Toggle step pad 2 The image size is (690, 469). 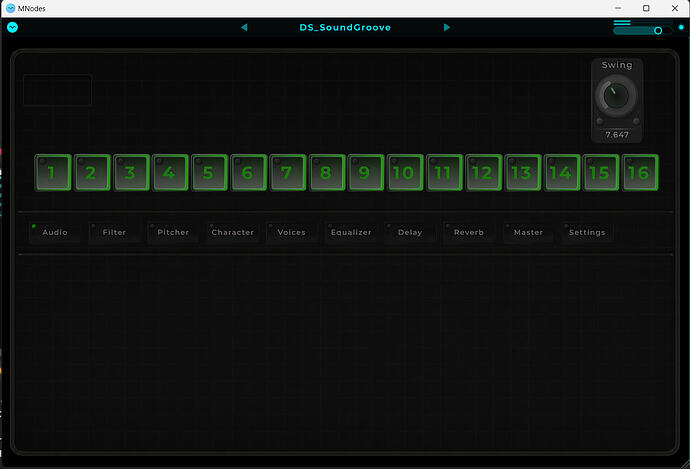tap(92, 172)
